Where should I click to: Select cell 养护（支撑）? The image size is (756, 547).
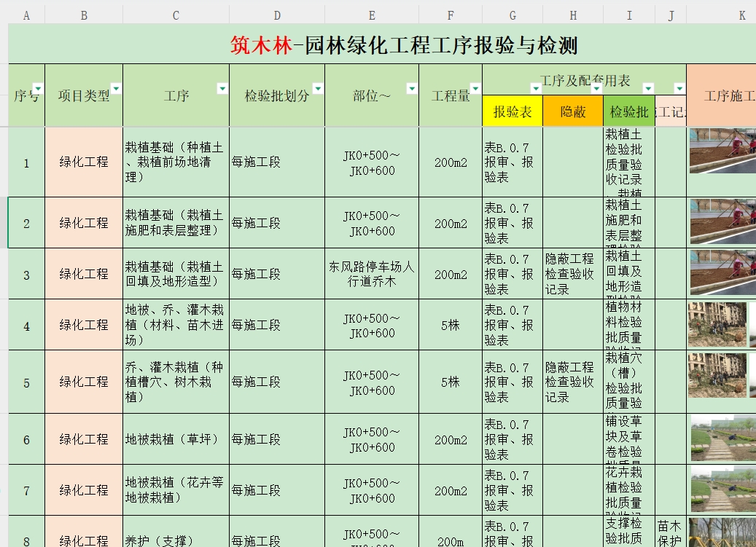tap(176, 532)
